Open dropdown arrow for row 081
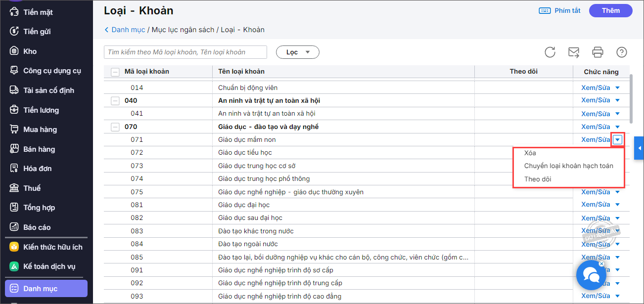Screen dimensions: 644x304 (x=617, y=205)
